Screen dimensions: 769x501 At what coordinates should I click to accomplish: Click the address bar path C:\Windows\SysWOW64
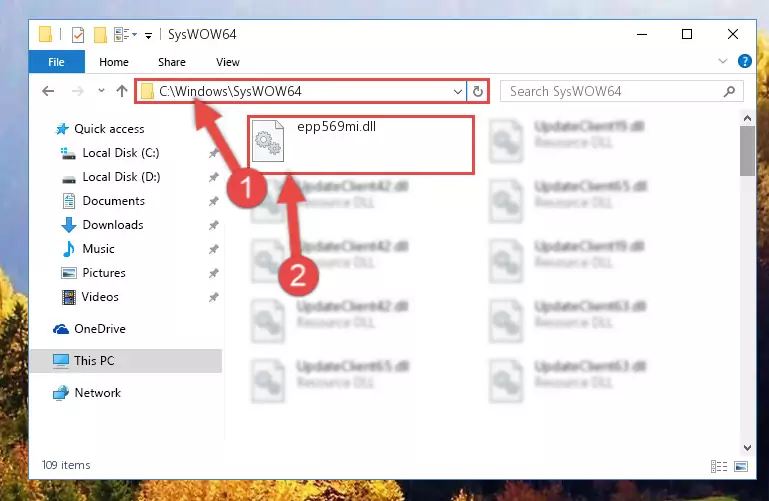(x=230, y=91)
